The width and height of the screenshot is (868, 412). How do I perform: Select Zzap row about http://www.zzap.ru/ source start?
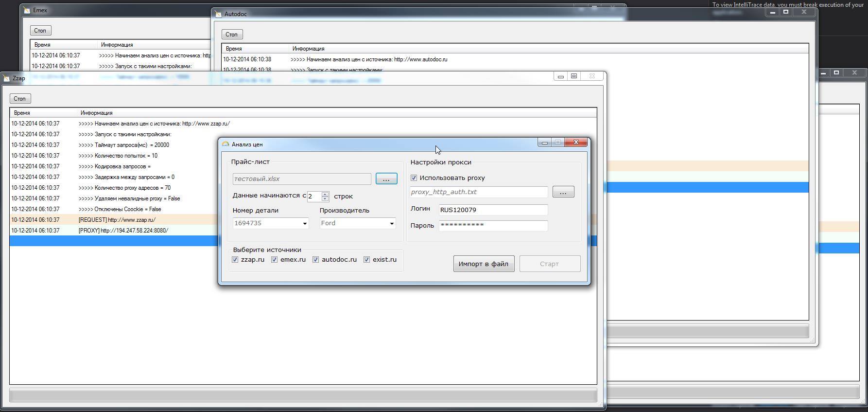[x=303, y=124]
